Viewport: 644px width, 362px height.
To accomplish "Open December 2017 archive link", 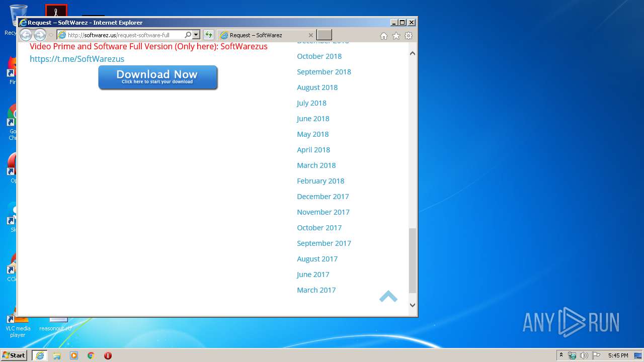I will coord(323,197).
